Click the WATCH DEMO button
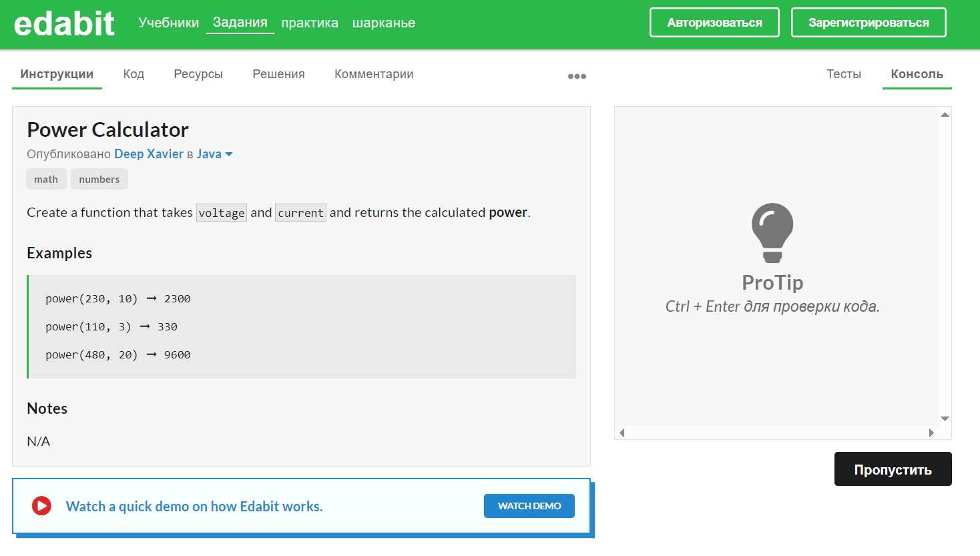 [x=529, y=506]
